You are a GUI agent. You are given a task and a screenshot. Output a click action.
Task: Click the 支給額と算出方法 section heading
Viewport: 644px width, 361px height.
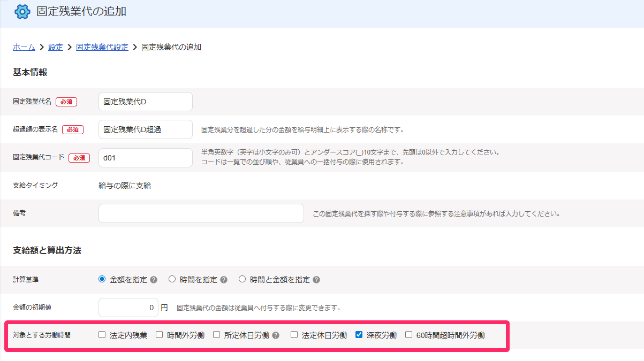(x=47, y=250)
